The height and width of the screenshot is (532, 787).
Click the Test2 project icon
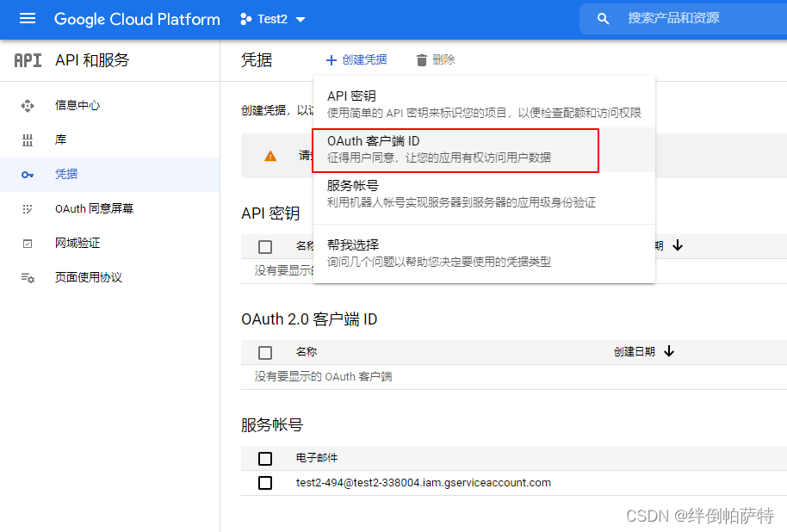pos(246,19)
